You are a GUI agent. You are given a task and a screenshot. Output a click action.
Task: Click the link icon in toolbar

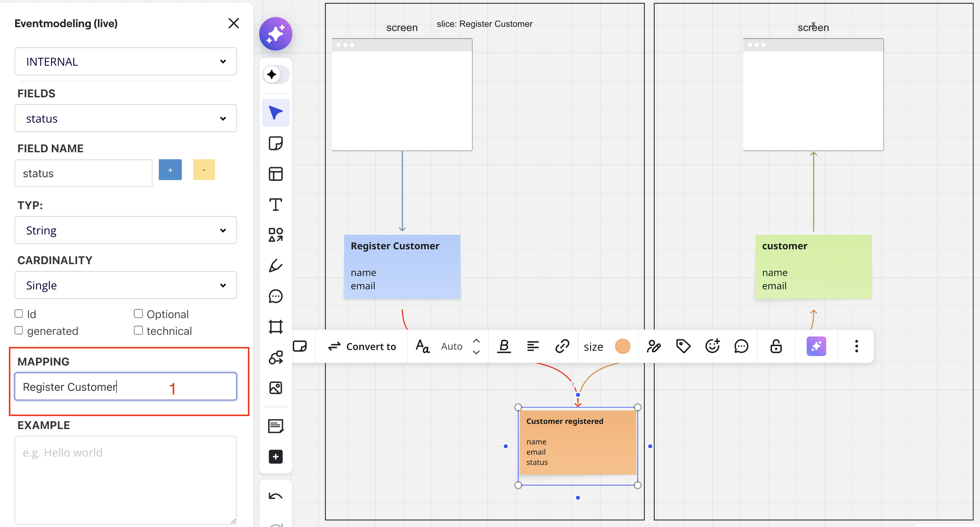click(562, 346)
